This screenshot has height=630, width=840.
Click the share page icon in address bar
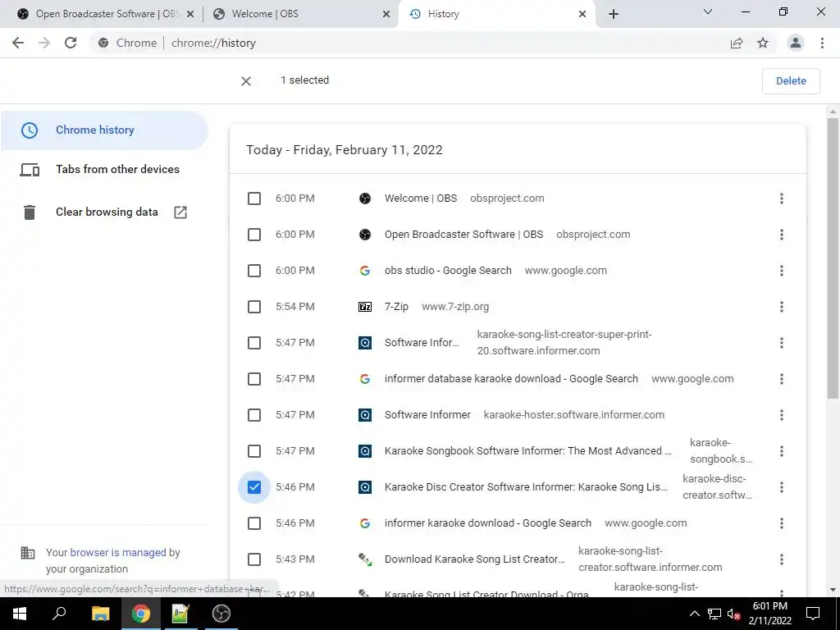tap(737, 43)
